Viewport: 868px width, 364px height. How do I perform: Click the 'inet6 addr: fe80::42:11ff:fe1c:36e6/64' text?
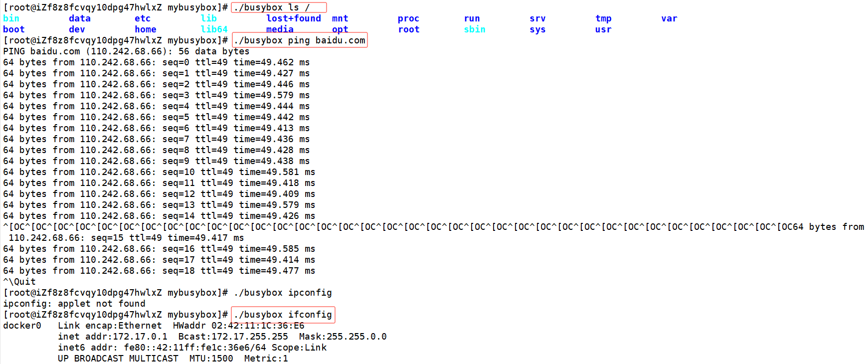162,348
